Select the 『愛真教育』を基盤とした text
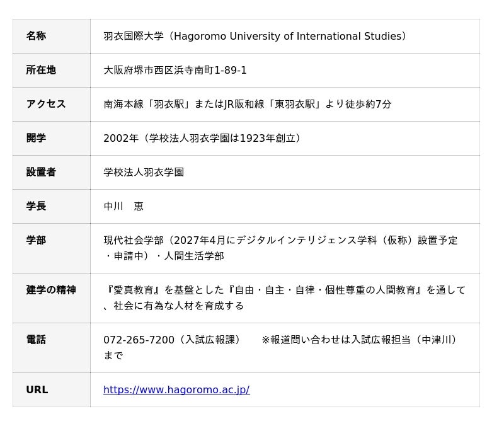The height and width of the screenshot is (426, 504). (x=164, y=290)
